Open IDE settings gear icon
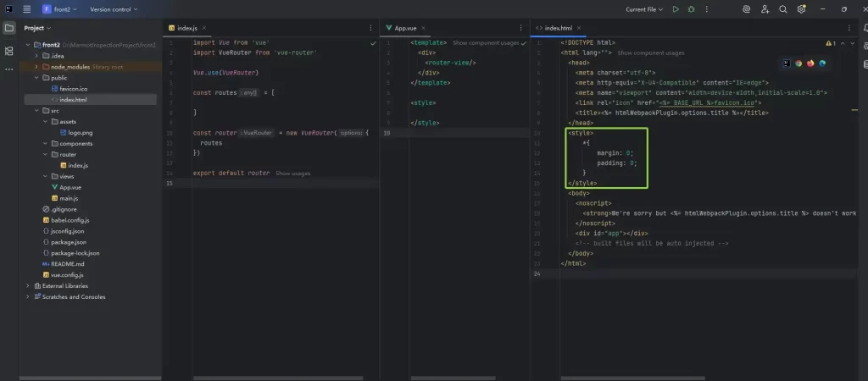868x381 pixels. 802,9
